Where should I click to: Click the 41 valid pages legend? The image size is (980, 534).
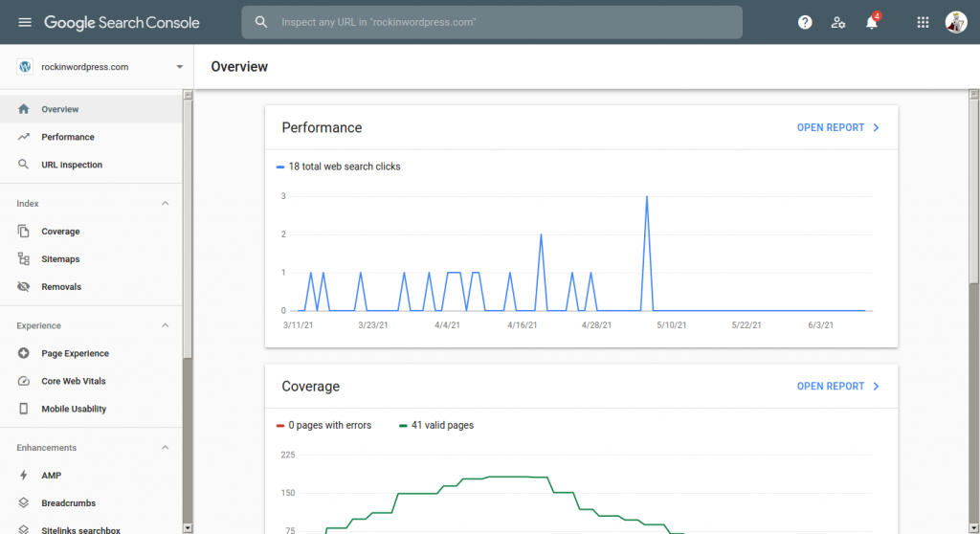point(436,425)
